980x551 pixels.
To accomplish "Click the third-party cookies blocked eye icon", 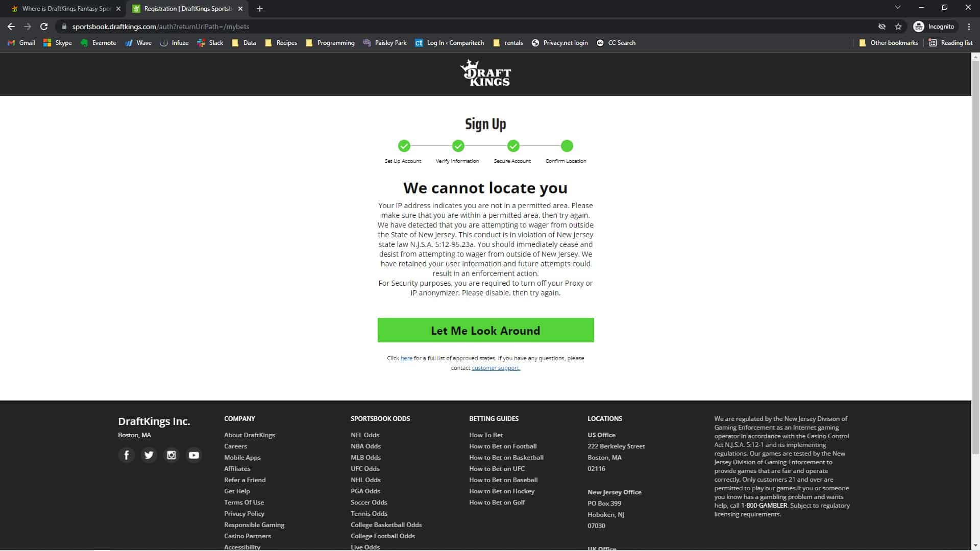I will (881, 27).
